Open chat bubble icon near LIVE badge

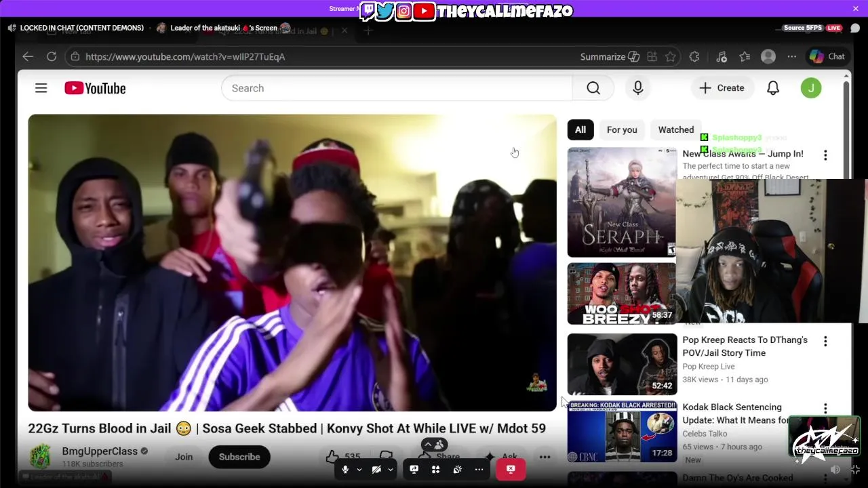tap(855, 28)
